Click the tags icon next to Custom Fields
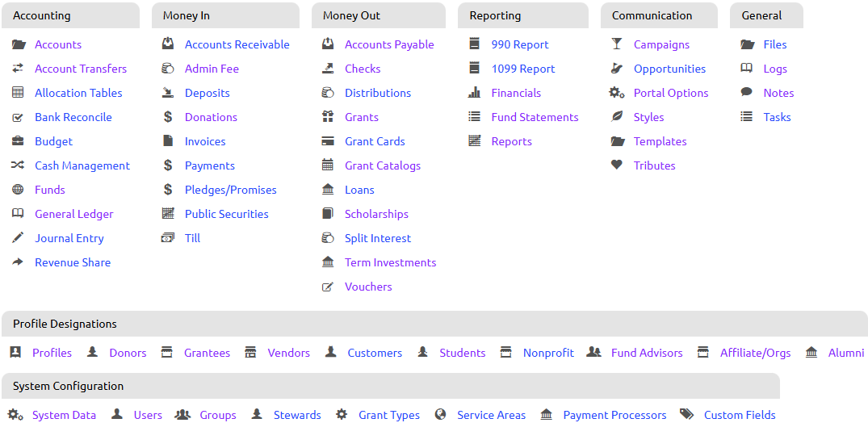 686,414
